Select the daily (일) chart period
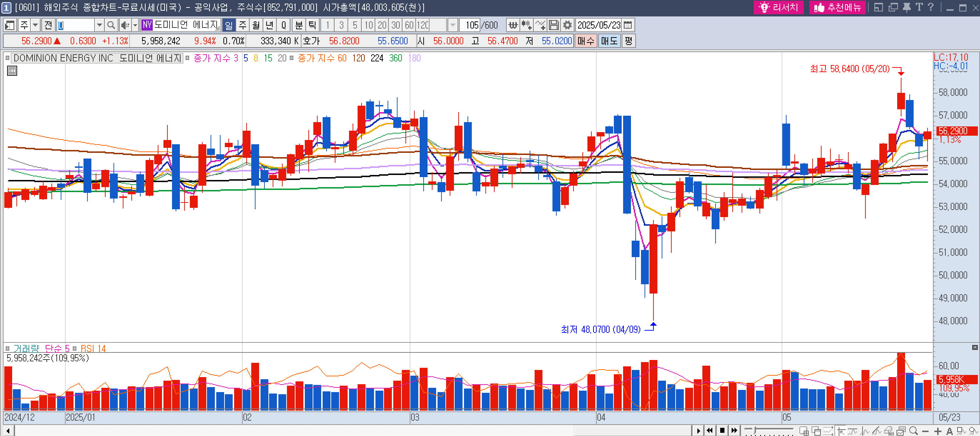Viewport: 980px width, 436px height. point(229,25)
